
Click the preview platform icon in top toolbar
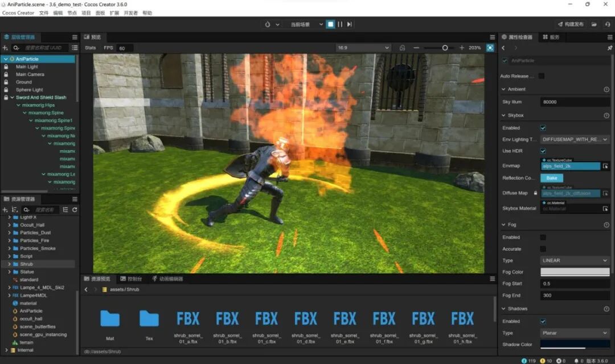pyautogui.click(x=268, y=24)
